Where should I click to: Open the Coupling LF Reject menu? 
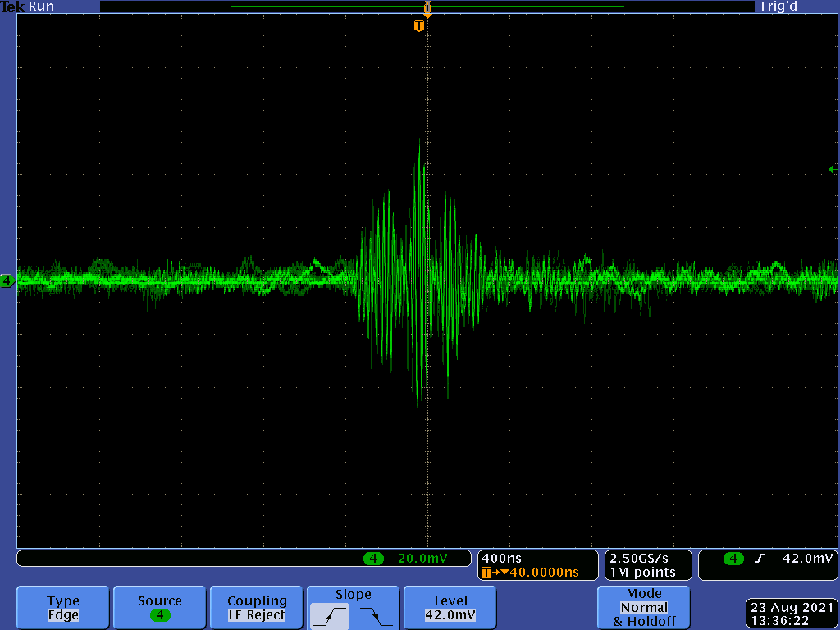click(257, 608)
